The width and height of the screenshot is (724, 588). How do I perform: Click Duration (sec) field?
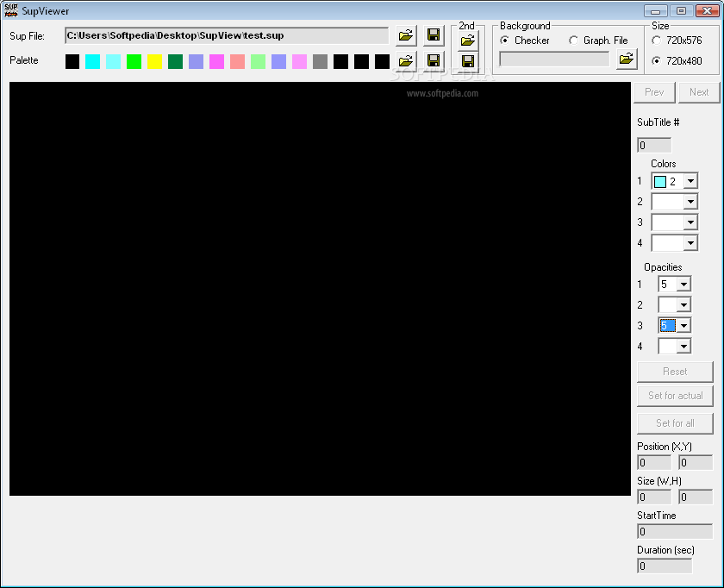click(665, 566)
